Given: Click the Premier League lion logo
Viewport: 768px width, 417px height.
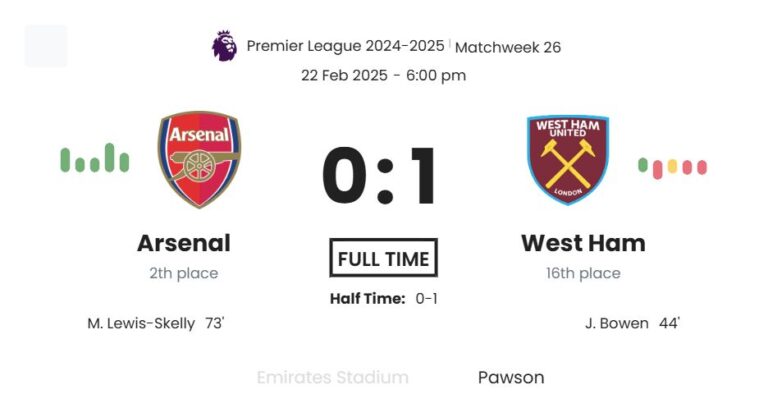Looking at the screenshot, I should tap(224, 45).
